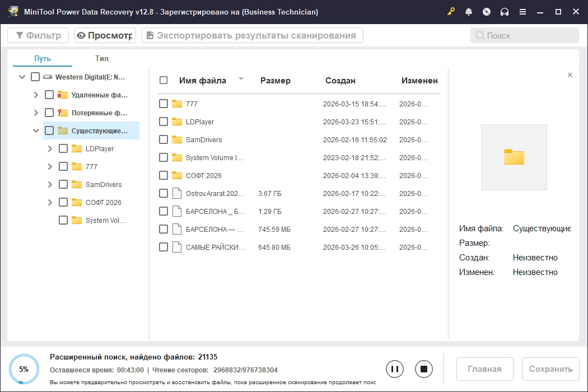Focus the Поиск search field
Image resolution: width=588 pixels, height=392 pixels.
[x=525, y=35]
